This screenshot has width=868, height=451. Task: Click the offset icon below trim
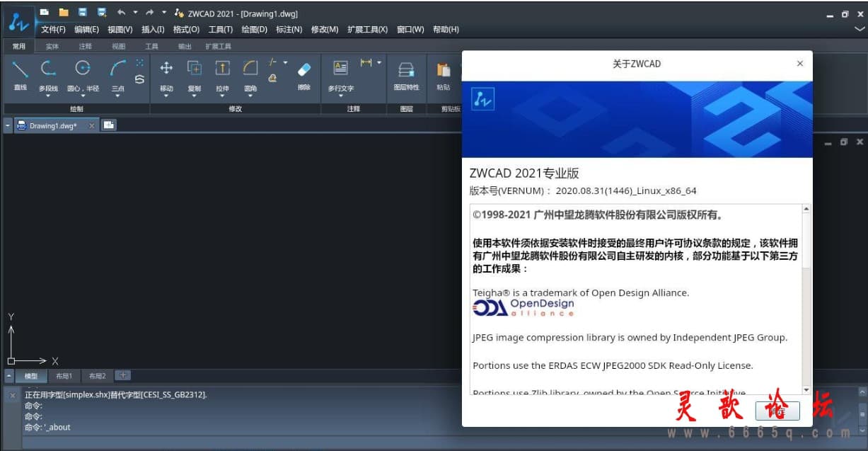tap(273, 79)
